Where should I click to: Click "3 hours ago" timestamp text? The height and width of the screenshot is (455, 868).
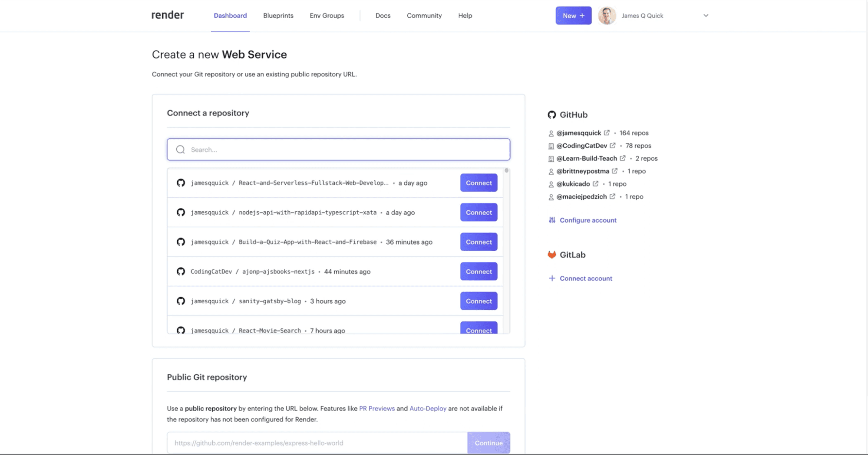point(328,301)
